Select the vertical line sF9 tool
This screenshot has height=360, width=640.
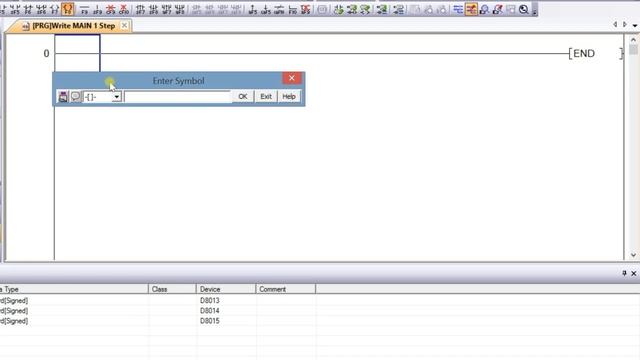tap(97, 9)
